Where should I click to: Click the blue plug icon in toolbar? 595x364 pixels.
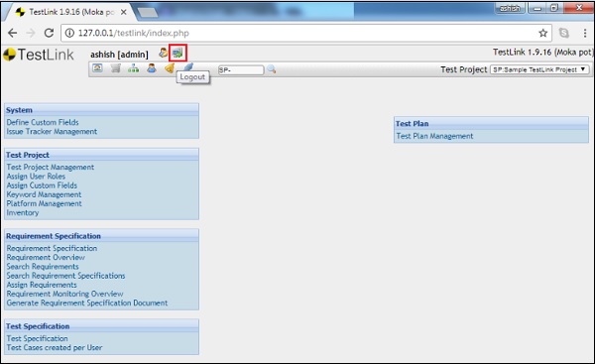coord(188,66)
